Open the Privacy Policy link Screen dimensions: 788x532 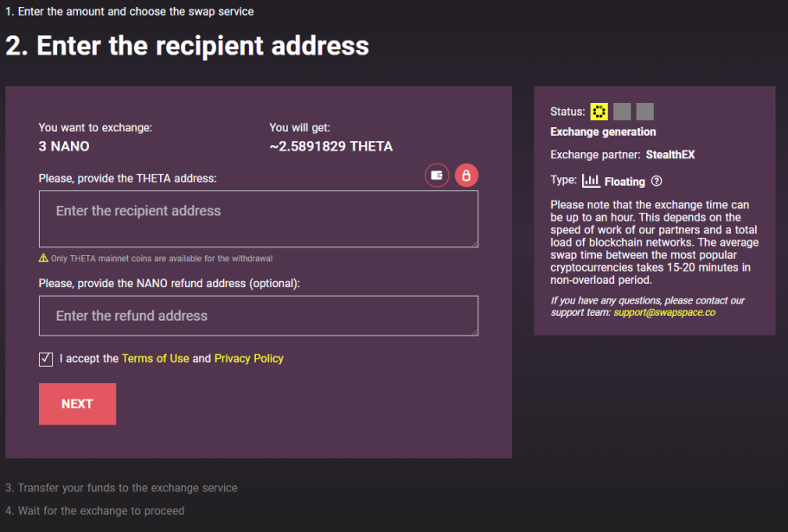pos(249,358)
